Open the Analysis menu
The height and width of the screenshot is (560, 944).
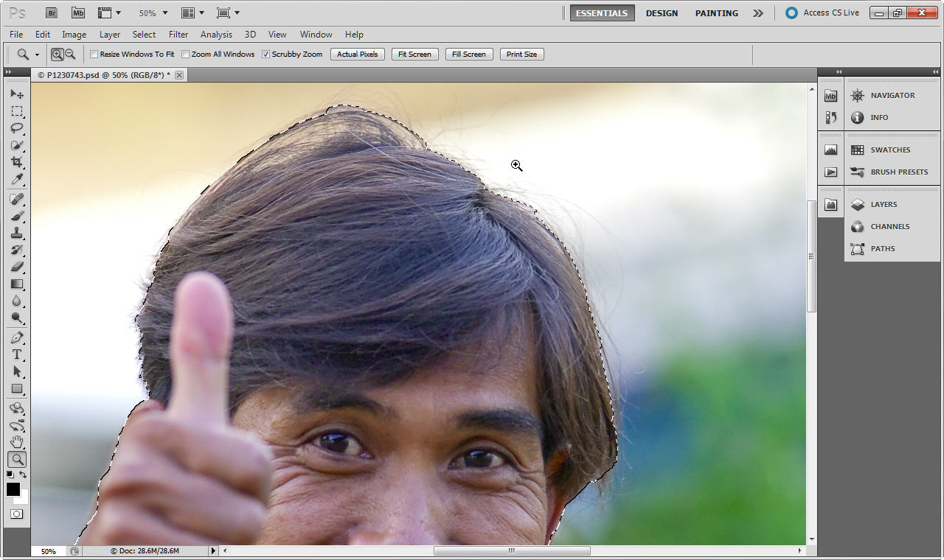pos(216,34)
